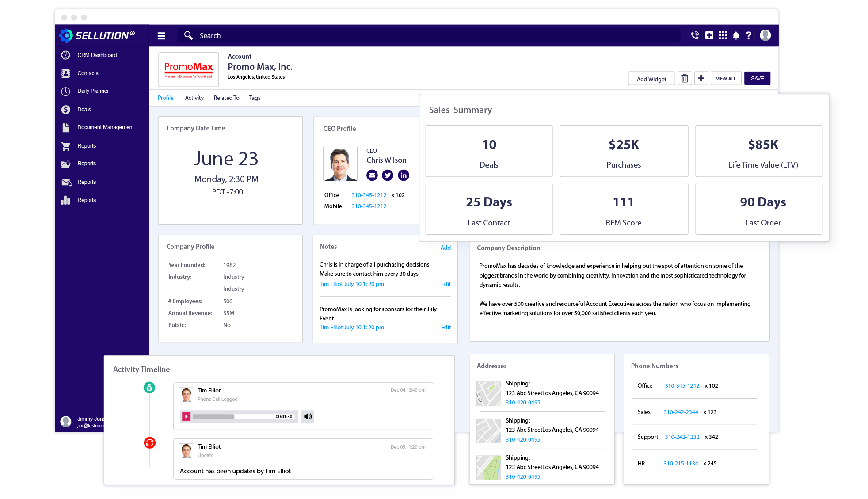The image size is (868, 499).
Task: Open CRM Dashboard in sidebar
Action: pyautogui.click(x=97, y=55)
